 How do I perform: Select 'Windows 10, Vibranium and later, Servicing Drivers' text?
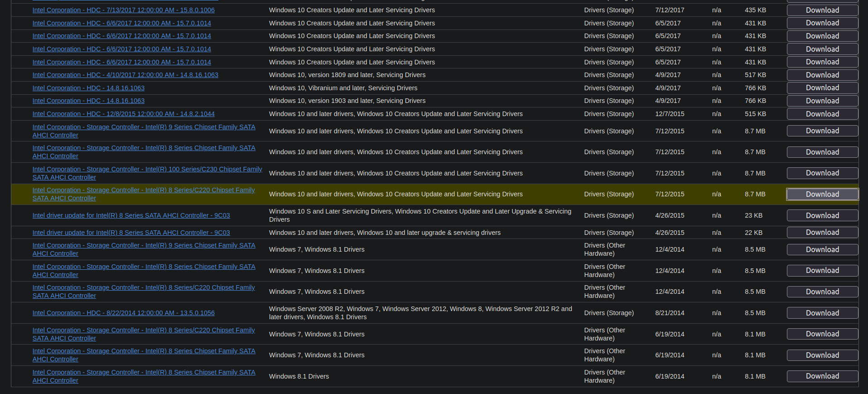pos(343,88)
